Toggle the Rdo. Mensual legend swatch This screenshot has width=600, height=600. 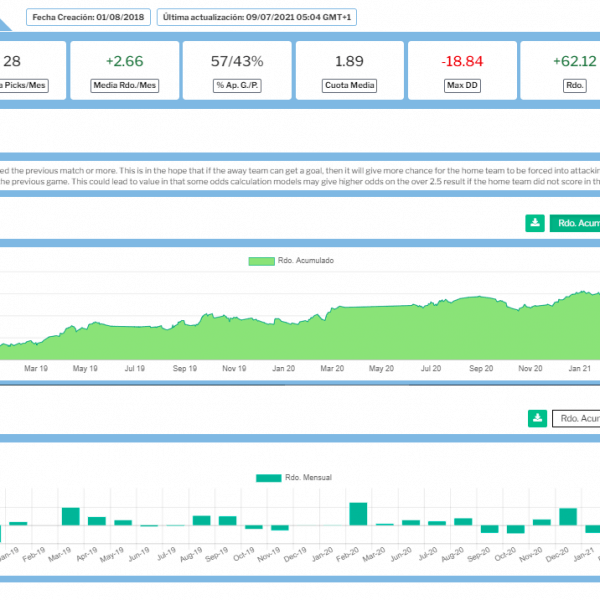[268, 478]
